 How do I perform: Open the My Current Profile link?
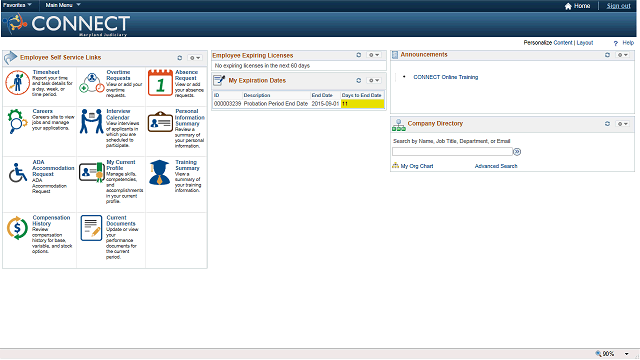tap(121, 165)
